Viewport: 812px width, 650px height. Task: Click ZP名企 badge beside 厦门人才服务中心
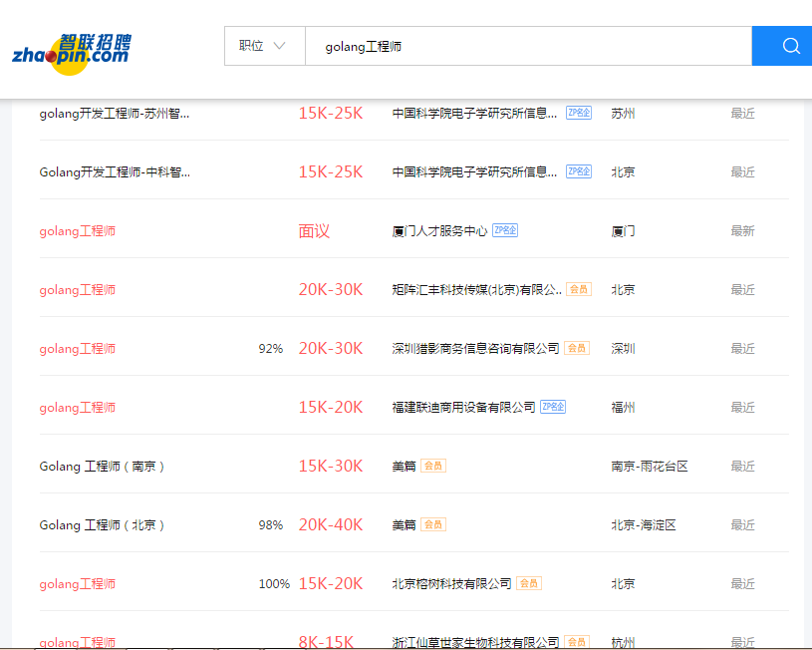pos(505,230)
